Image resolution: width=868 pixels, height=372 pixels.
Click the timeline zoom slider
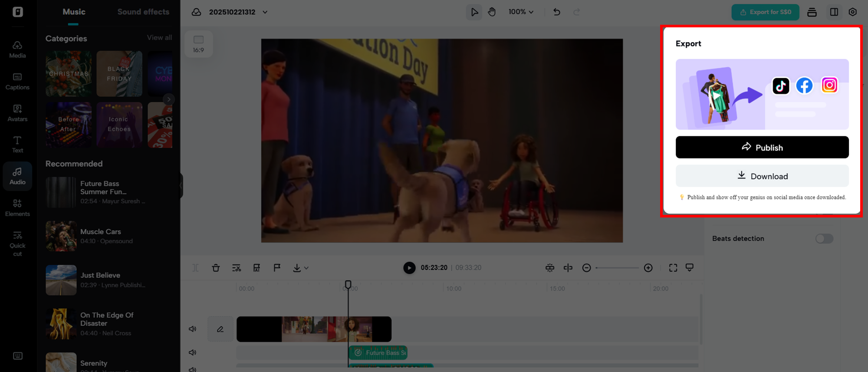click(x=617, y=268)
